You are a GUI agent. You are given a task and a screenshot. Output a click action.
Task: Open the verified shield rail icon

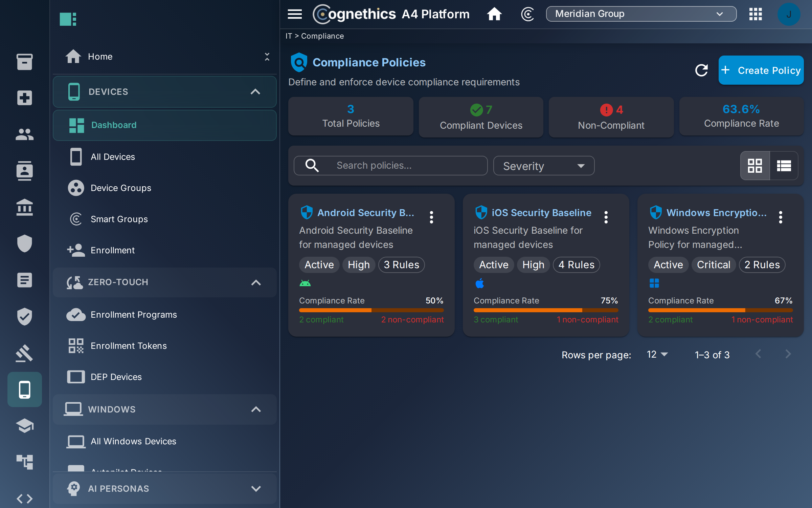[25, 316]
